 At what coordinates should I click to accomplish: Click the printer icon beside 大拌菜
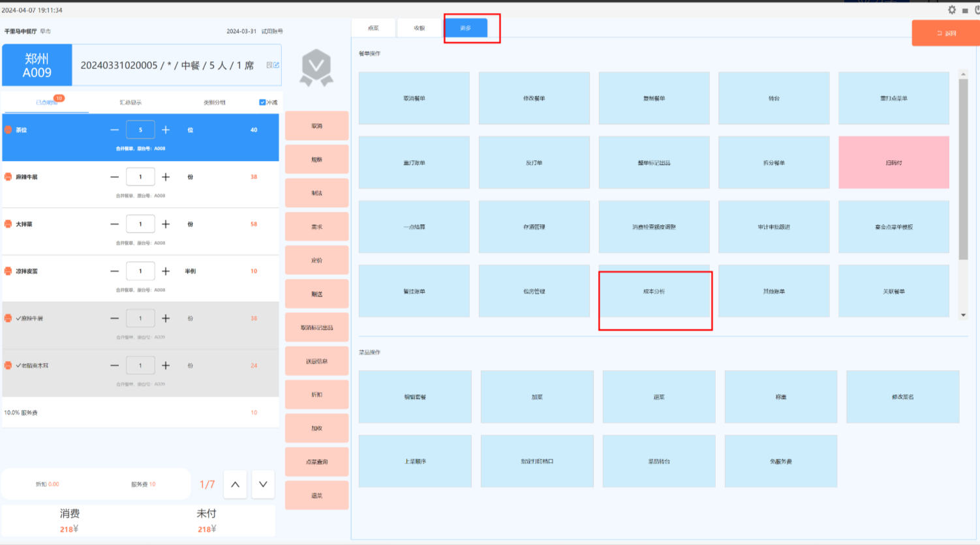[x=8, y=224]
